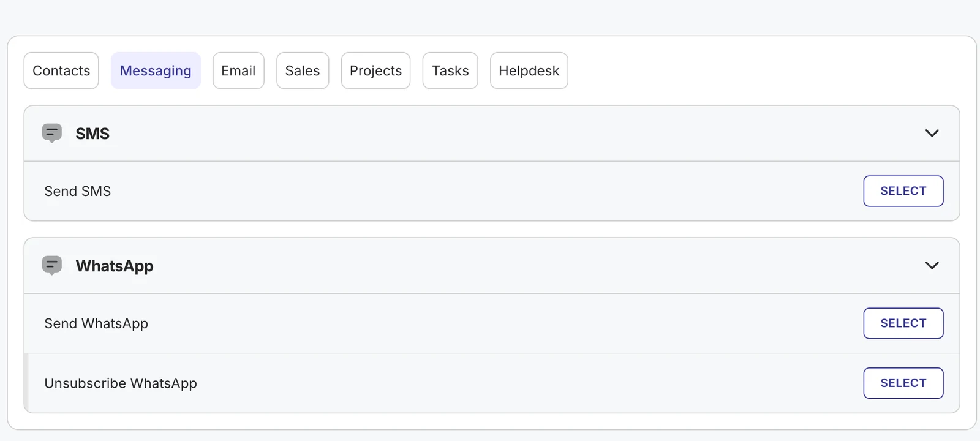Switch to the Email tab

[x=238, y=70]
